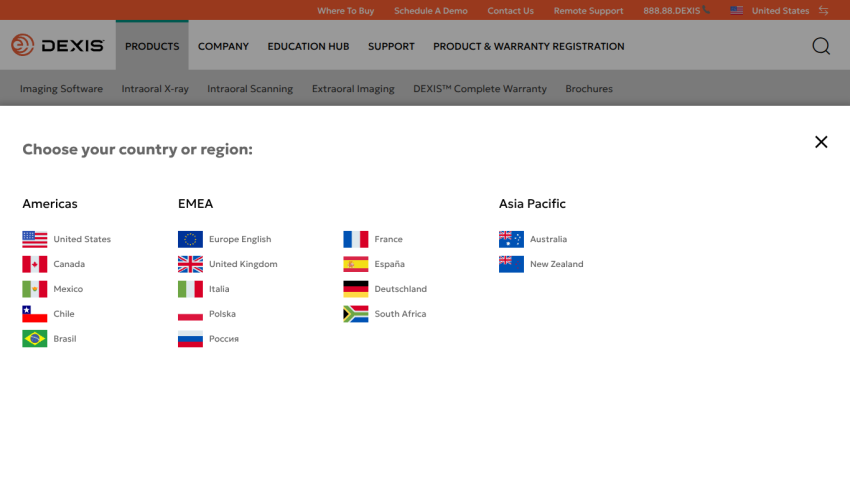The height and width of the screenshot is (478, 850).
Task: Click the DEXIS logo
Action: [58, 45]
